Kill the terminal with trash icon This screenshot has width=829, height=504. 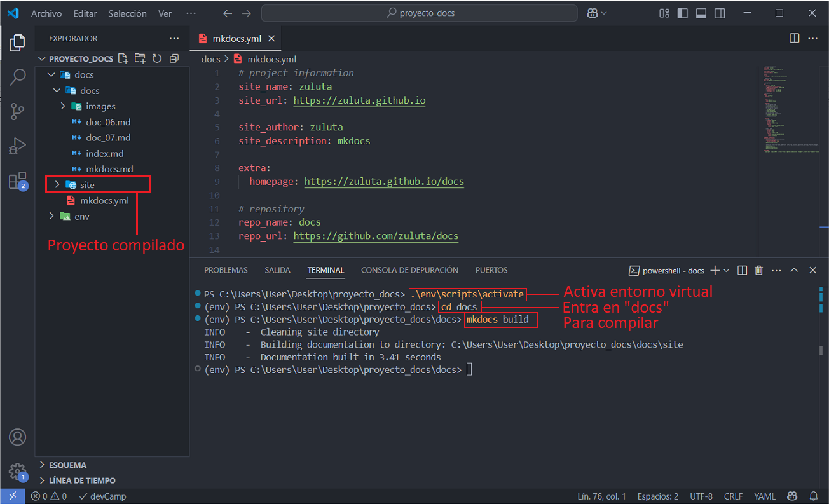(x=758, y=270)
